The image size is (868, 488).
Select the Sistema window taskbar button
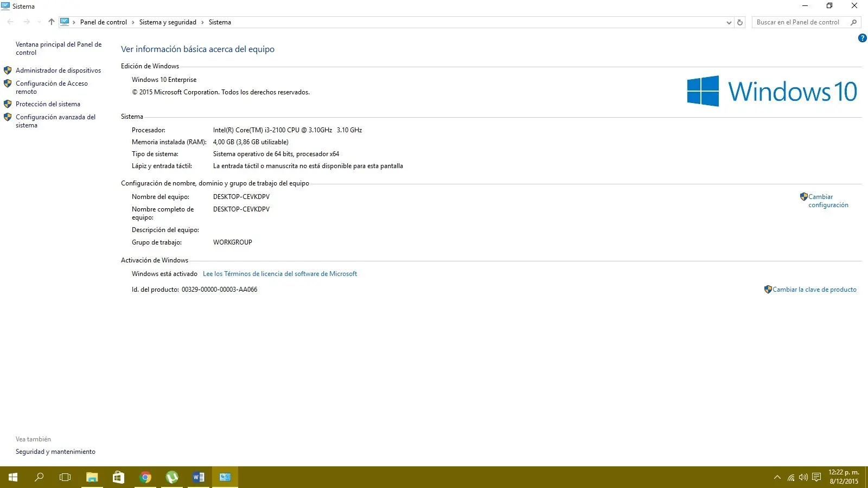[225, 477]
